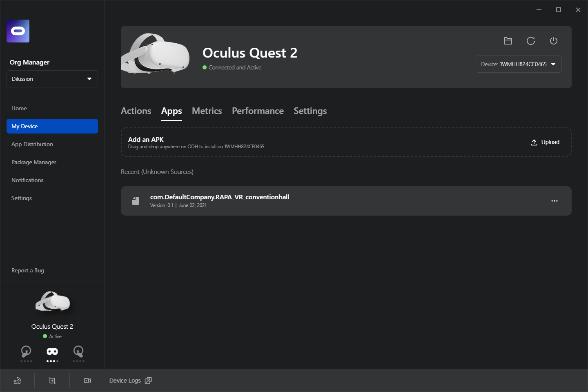
Task: Click the Active status under sidebar device
Action: (x=52, y=336)
